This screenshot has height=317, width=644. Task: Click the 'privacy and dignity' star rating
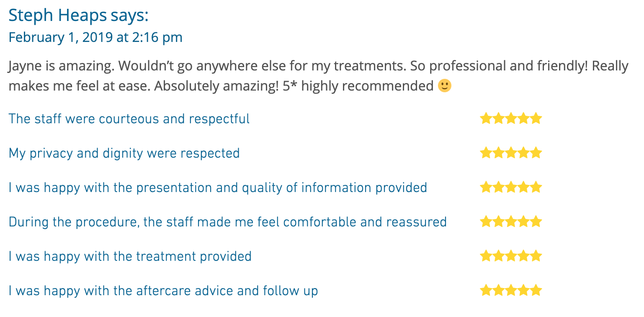coord(511,153)
